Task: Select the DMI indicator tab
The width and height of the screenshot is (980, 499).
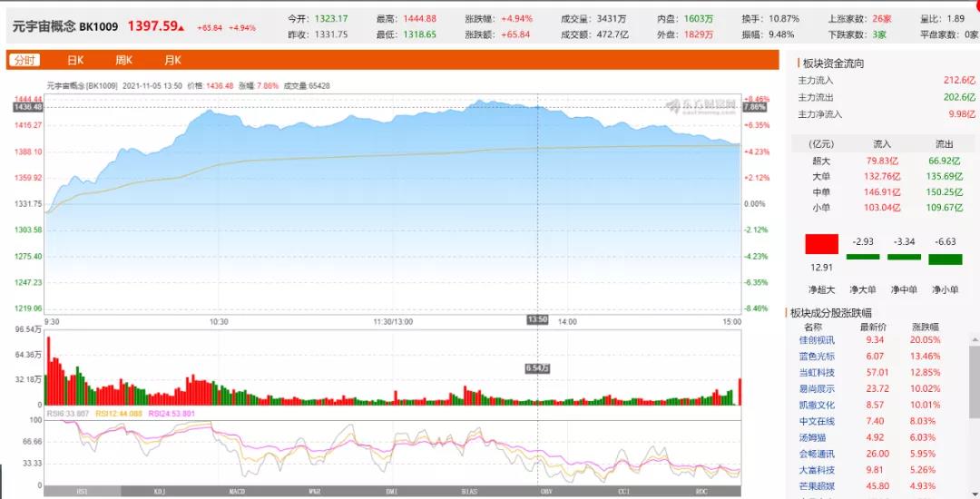Action: pyautogui.click(x=392, y=492)
